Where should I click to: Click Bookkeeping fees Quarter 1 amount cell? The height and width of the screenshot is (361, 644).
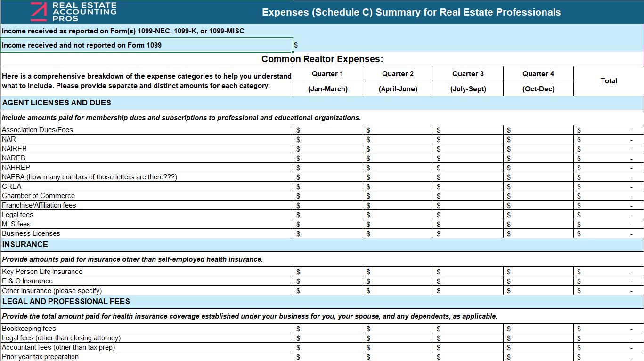[327, 329]
